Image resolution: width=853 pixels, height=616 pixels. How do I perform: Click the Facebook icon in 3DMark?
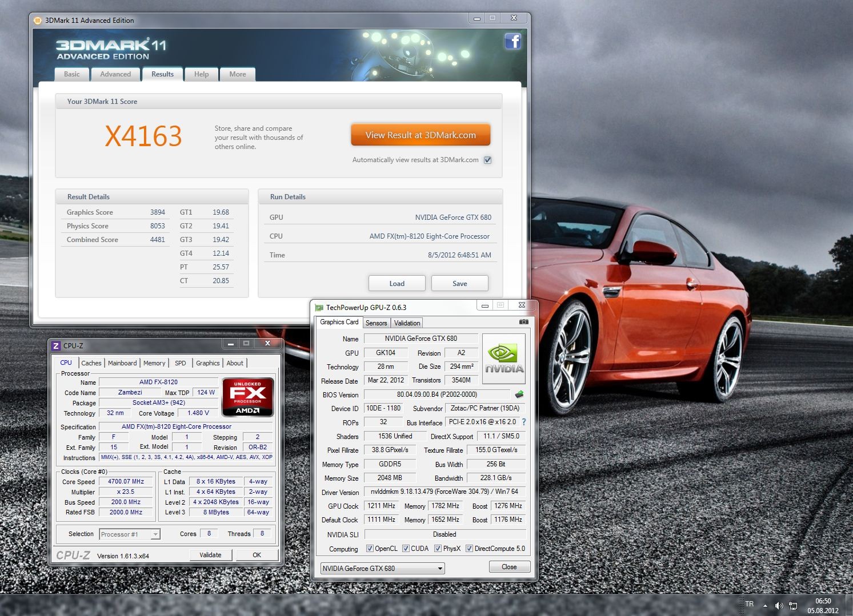pos(512,41)
